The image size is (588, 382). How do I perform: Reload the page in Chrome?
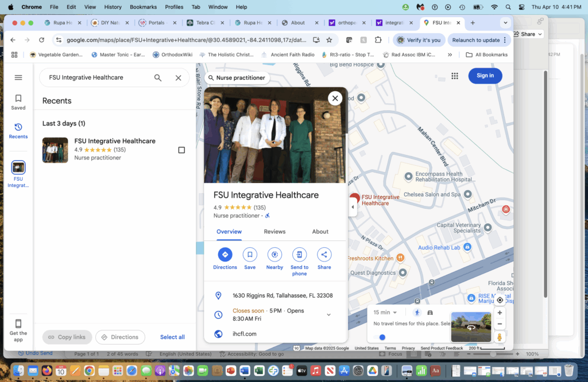[41, 40]
